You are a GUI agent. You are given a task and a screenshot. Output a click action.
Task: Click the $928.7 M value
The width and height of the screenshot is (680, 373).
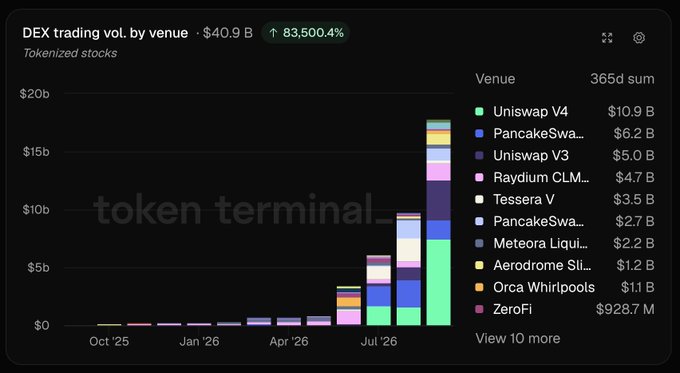[625, 309]
